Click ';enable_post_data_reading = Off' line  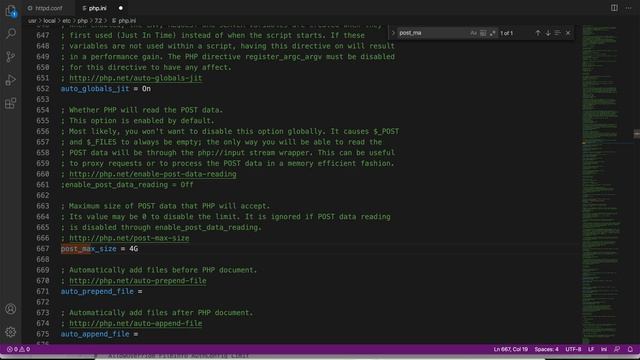[127, 184]
